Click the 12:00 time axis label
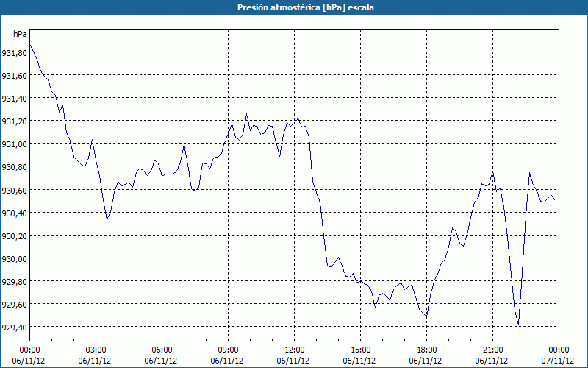The image size is (588, 368). point(295,350)
